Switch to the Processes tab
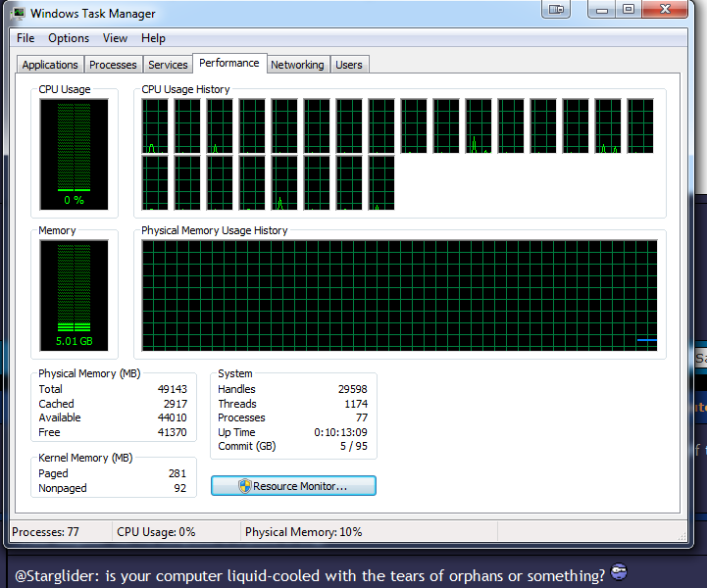Image resolution: width=707 pixels, height=588 pixels. point(113,65)
